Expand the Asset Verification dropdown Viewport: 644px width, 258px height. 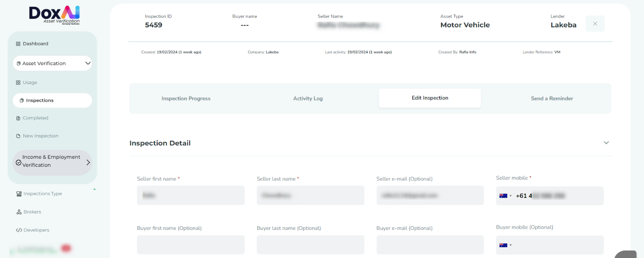click(88, 63)
